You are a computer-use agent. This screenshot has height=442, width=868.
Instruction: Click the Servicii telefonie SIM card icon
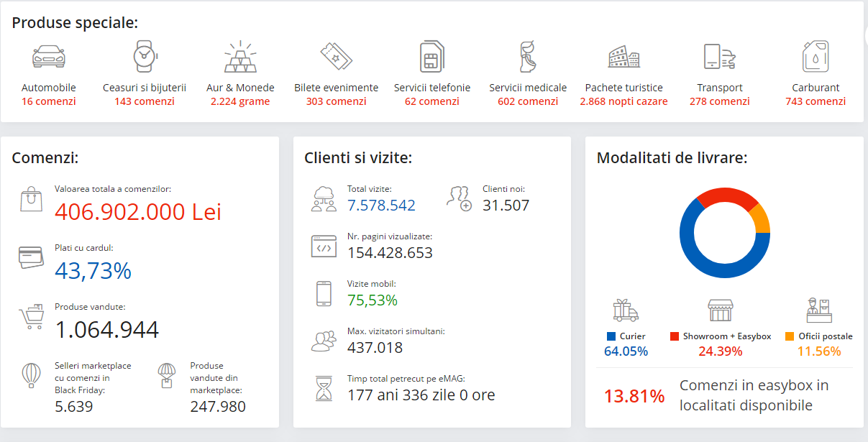pyautogui.click(x=431, y=56)
